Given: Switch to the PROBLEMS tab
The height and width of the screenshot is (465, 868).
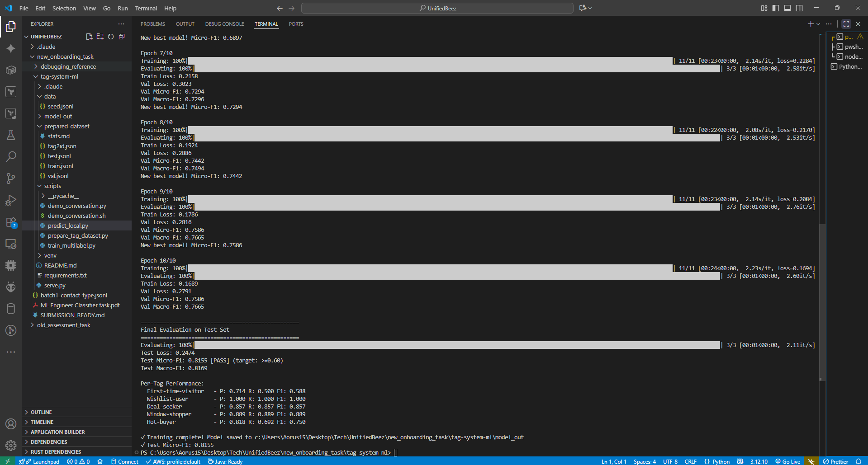Looking at the screenshot, I should point(152,24).
